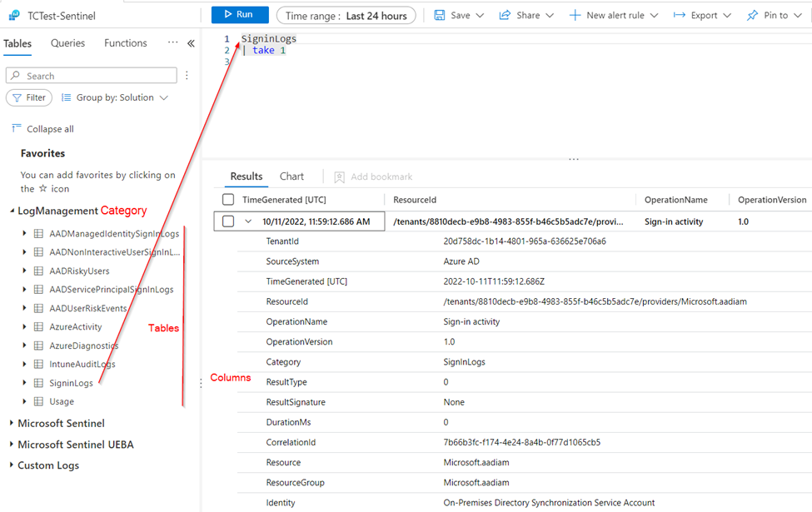Image resolution: width=812 pixels, height=512 pixels.
Task: Switch to the Functions tab
Action: click(125, 43)
